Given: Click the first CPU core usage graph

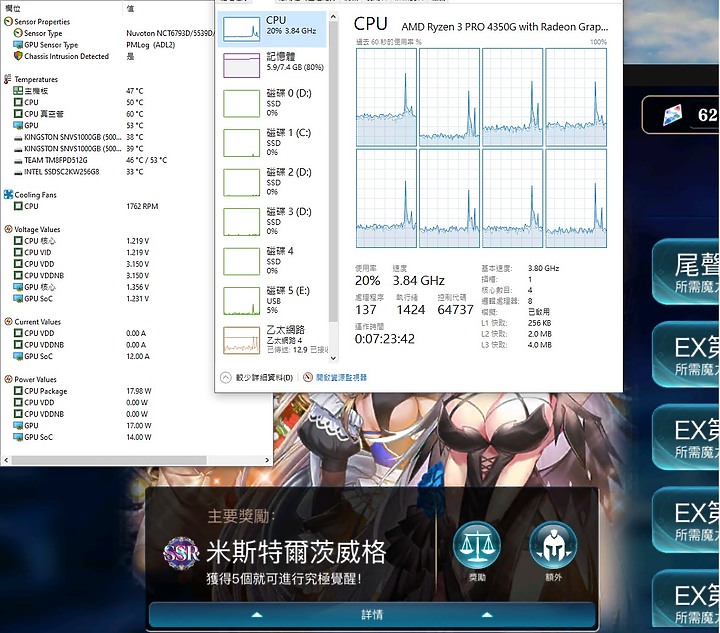Looking at the screenshot, I should pos(386,97).
